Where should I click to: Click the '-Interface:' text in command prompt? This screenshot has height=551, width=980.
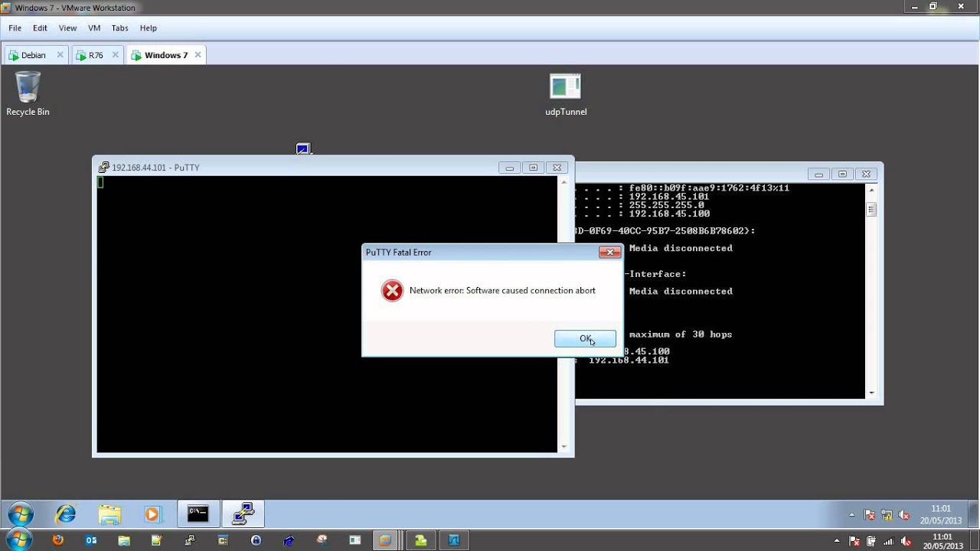[x=655, y=274]
